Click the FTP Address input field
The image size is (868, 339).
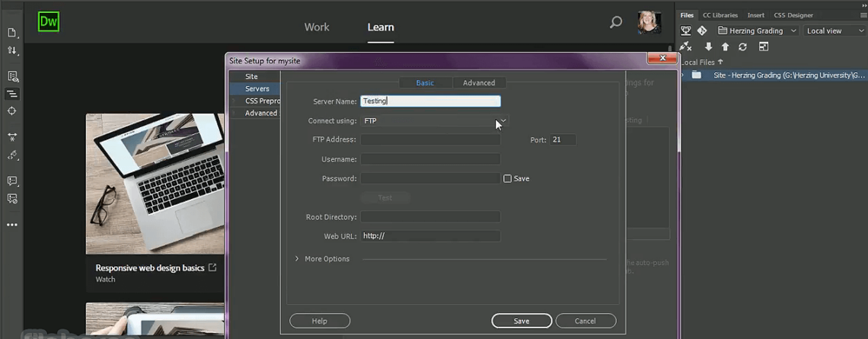[x=430, y=140]
